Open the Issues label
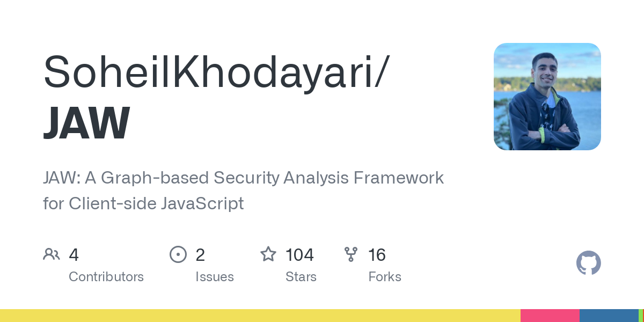This screenshot has height=322, width=644. click(x=215, y=277)
